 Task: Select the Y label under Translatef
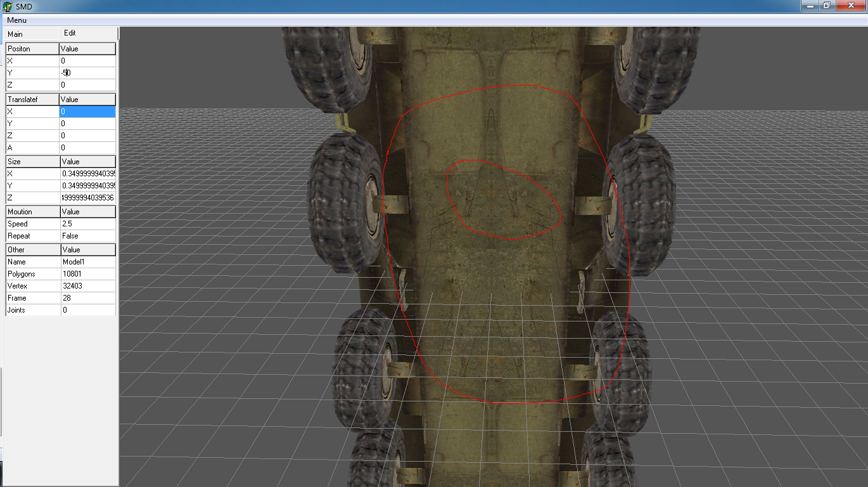point(32,124)
